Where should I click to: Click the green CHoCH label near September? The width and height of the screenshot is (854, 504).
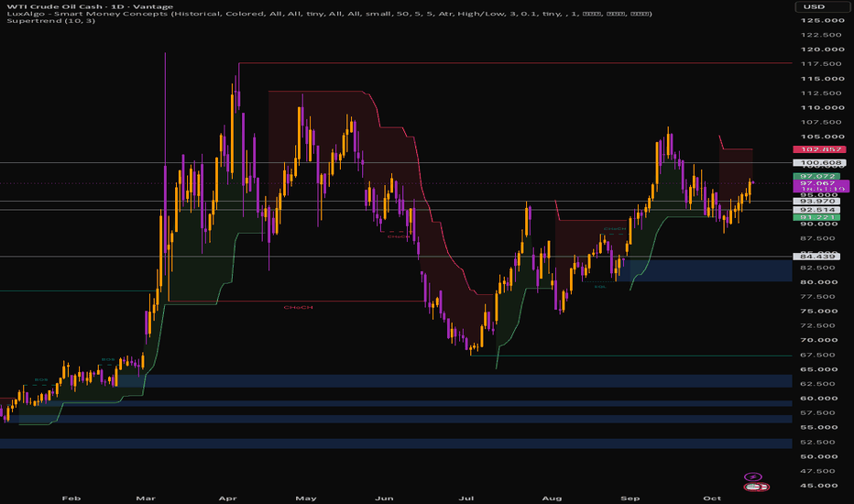pos(615,229)
